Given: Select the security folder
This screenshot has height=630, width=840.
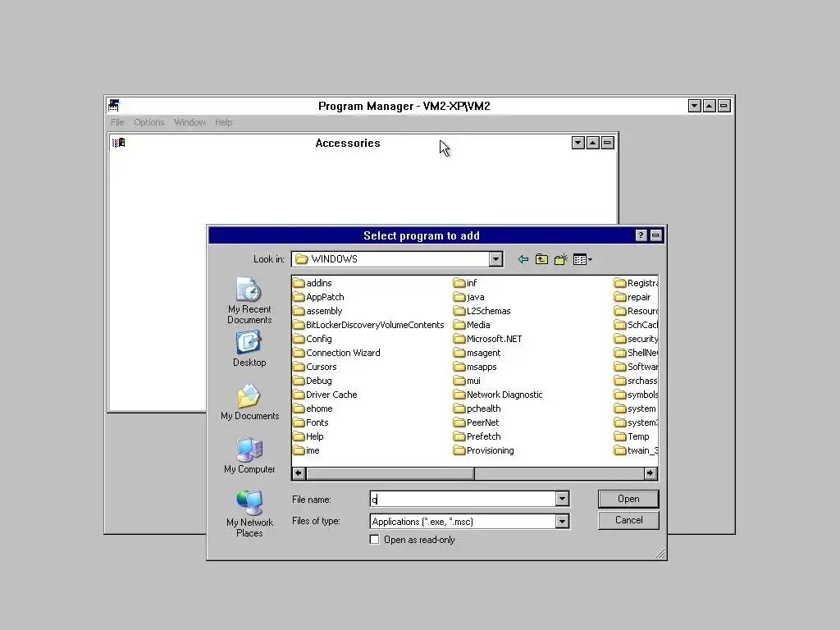Looking at the screenshot, I should click(637, 339).
